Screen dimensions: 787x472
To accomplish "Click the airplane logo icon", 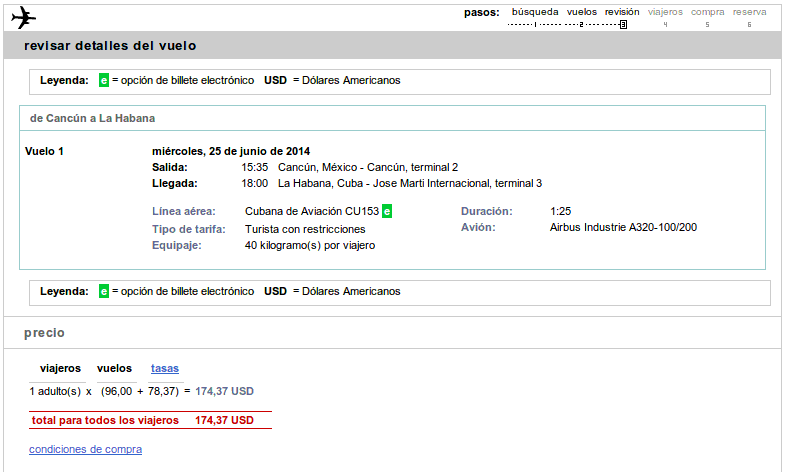I will (24, 18).
